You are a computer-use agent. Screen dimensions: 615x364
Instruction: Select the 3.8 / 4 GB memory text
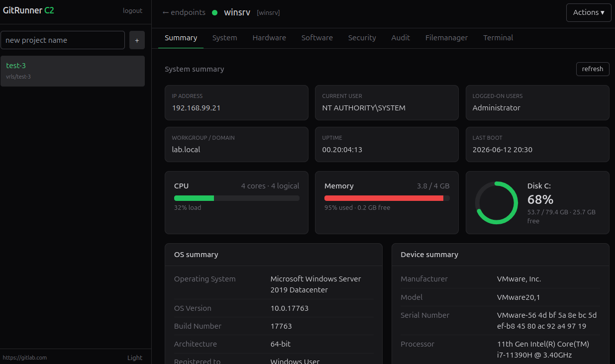(433, 186)
